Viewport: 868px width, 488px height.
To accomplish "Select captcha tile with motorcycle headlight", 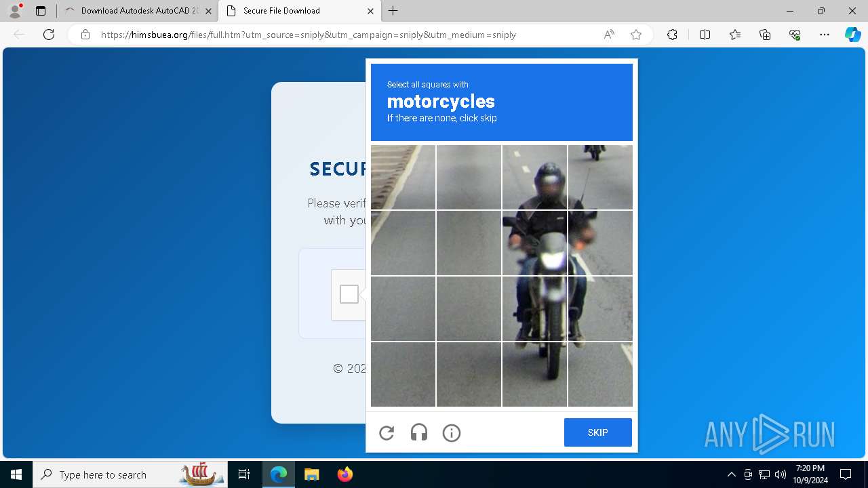I will click(x=534, y=243).
